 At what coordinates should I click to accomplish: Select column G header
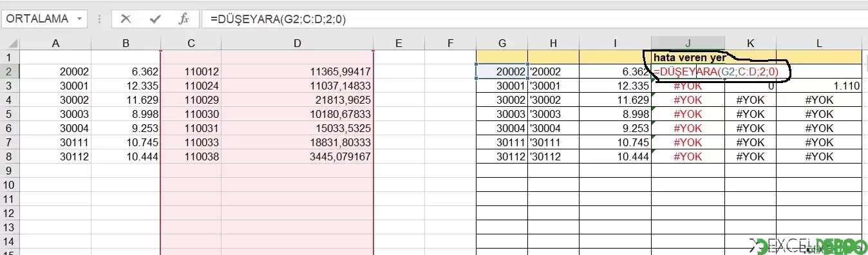[502, 43]
